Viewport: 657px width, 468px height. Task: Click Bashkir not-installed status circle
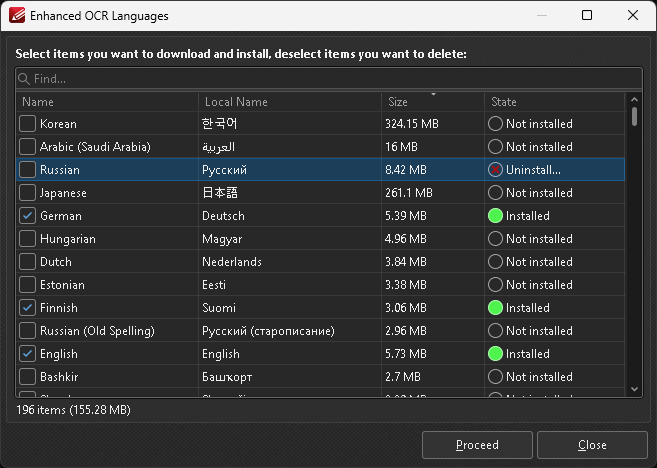click(x=495, y=377)
